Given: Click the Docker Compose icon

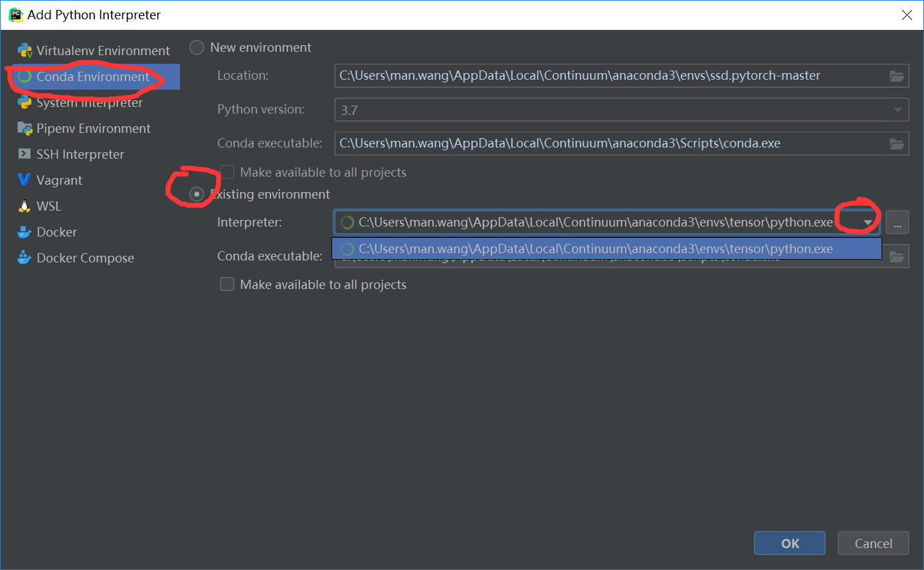Looking at the screenshot, I should click(25, 258).
